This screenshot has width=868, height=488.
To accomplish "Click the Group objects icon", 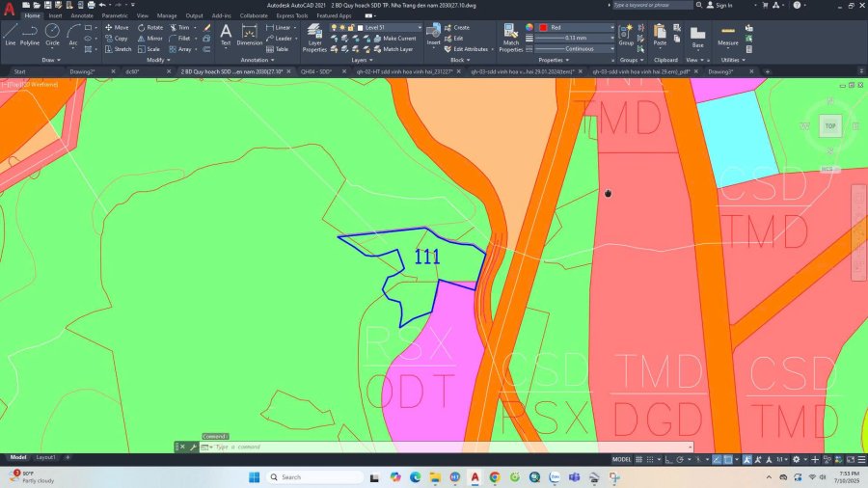I will pyautogui.click(x=626, y=35).
